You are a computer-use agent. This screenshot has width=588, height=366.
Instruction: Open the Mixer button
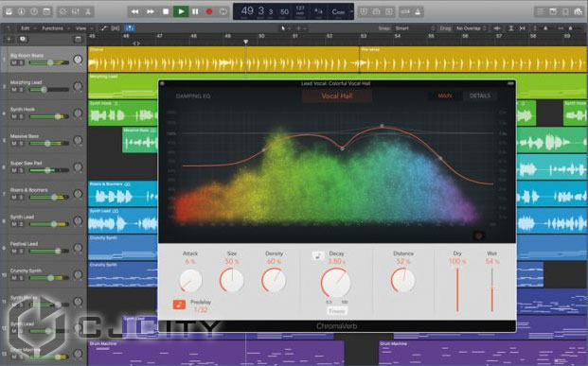tap(76, 11)
